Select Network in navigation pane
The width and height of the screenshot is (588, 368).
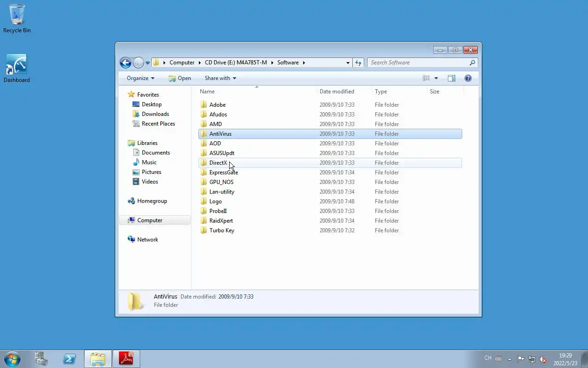pos(147,240)
